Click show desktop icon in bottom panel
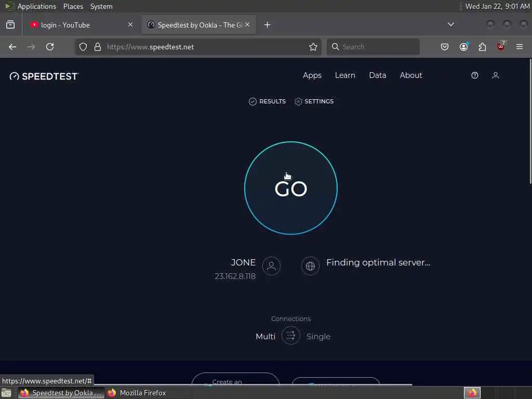 point(6,393)
